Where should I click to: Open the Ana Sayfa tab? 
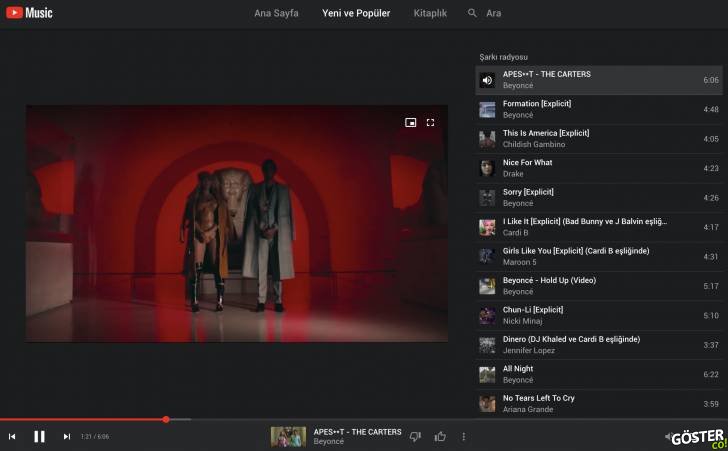[x=276, y=13]
